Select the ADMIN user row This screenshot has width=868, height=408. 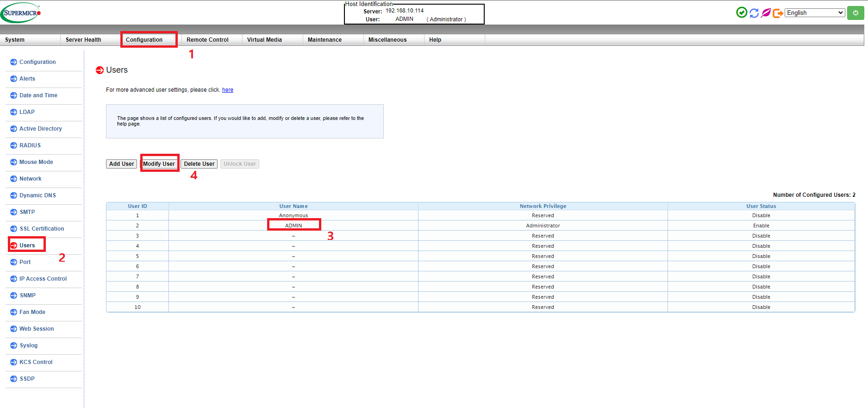click(293, 226)
